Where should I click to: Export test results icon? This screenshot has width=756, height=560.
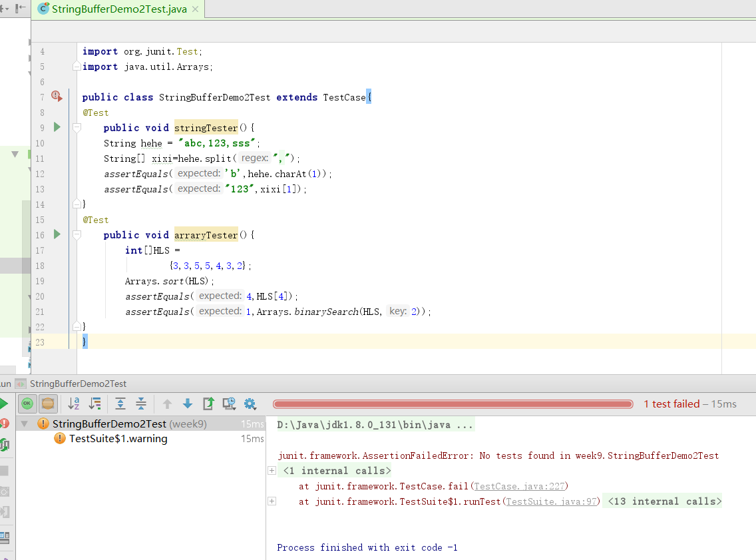tap(208, 404)
